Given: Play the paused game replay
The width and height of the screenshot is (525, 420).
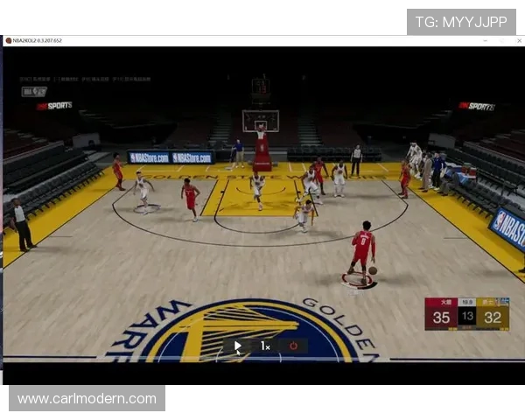Looking at the screenshot, I should [x=237, y=346].
